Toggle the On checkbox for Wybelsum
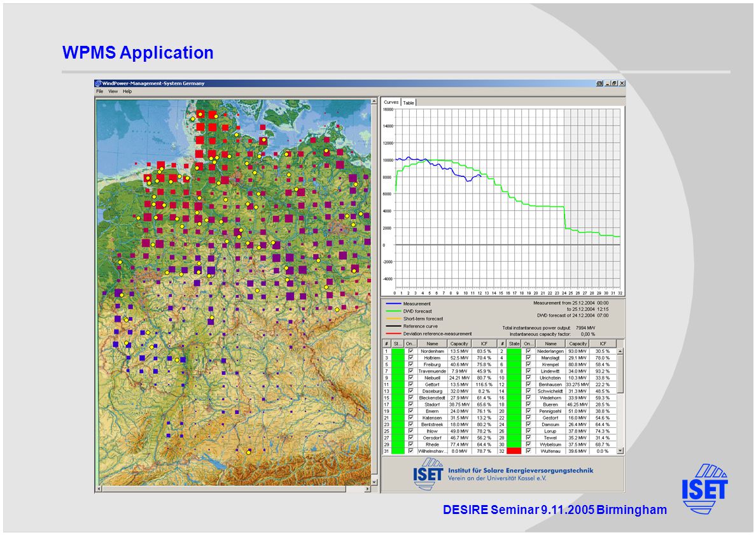 (528, 445)
